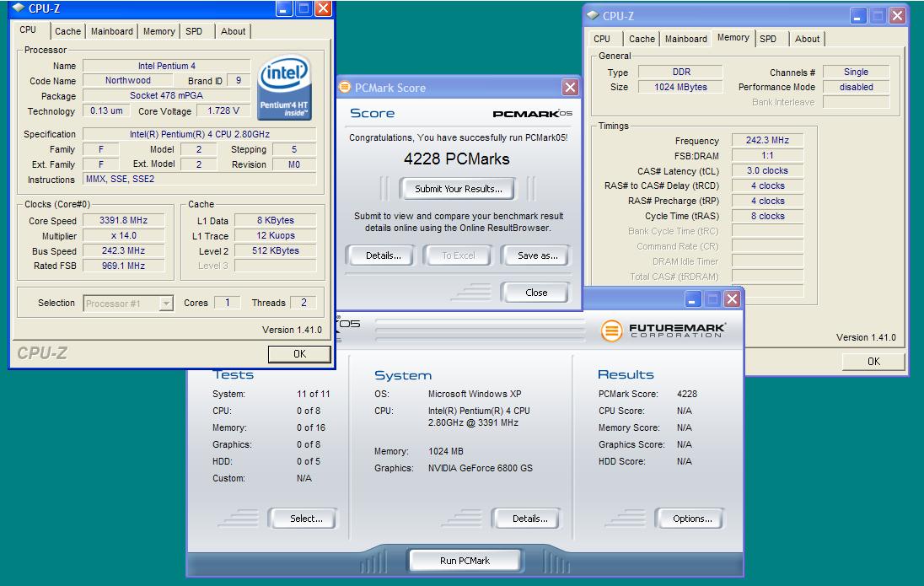Click the Futuremark Corporation logo
The height and width of the screenshot is (586, 924).
point(663,331)
